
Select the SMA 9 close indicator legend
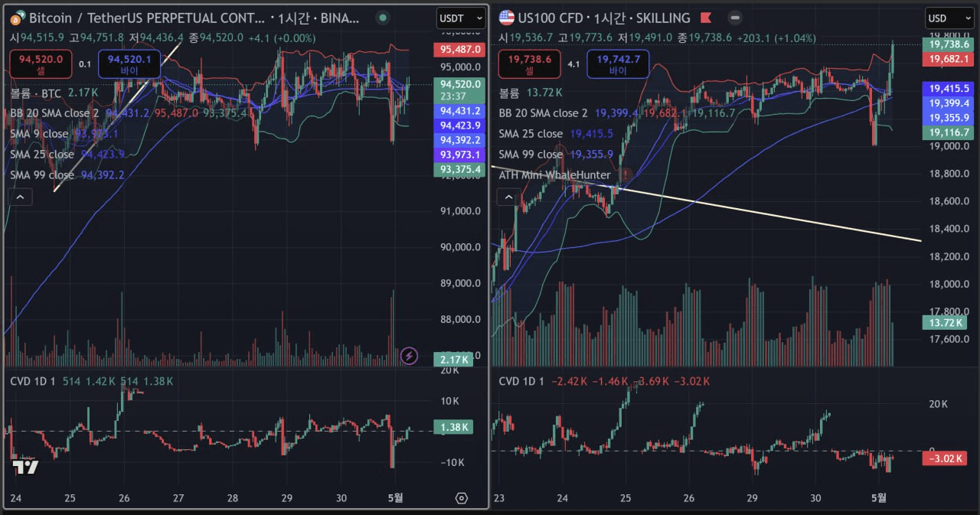click(39, 134)
